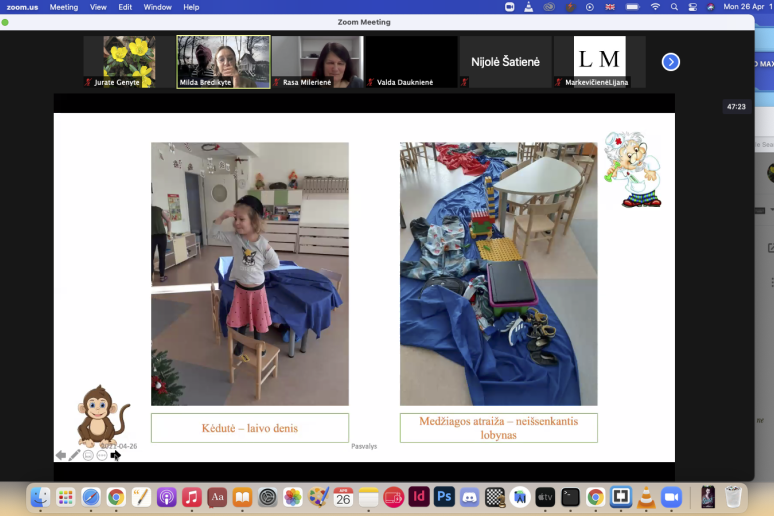This screenshot has height=516, width=774.
Task: Open Pages from the dock
Action: pyautogui.click(x=141, y=497)
